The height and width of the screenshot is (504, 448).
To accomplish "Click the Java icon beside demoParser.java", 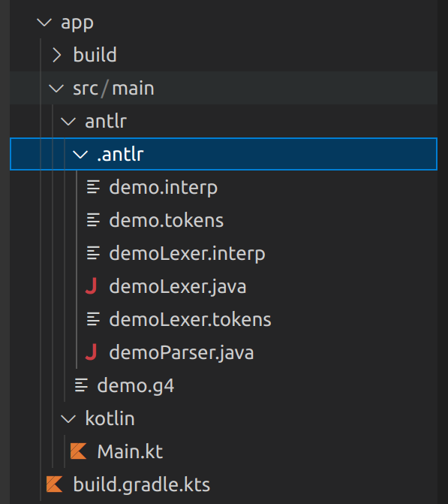I will coord(92,352).
